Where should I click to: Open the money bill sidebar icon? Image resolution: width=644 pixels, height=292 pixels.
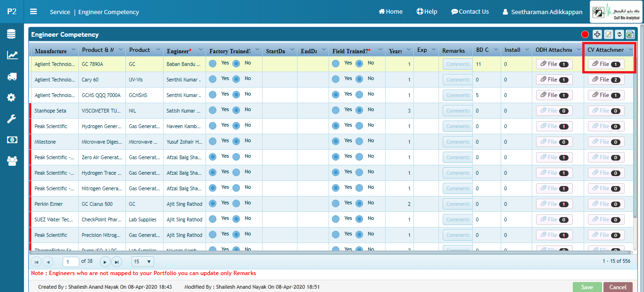click(12, 140)
